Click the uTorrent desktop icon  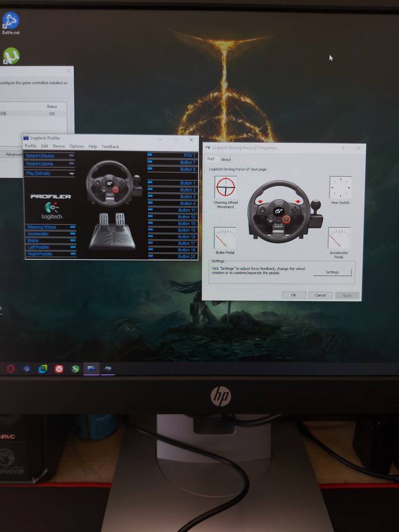[x=11, y=56]
